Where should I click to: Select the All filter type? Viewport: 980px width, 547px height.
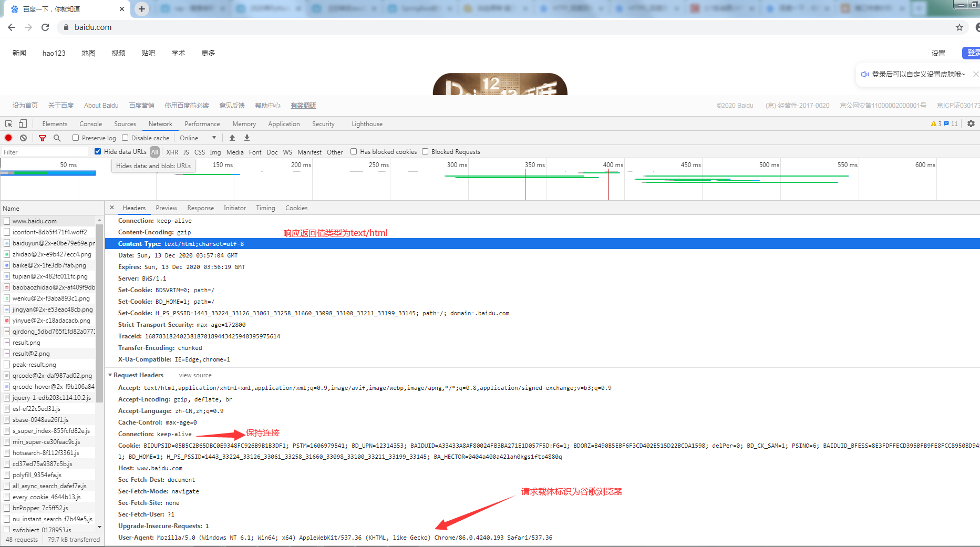click(x=154, y=152)
